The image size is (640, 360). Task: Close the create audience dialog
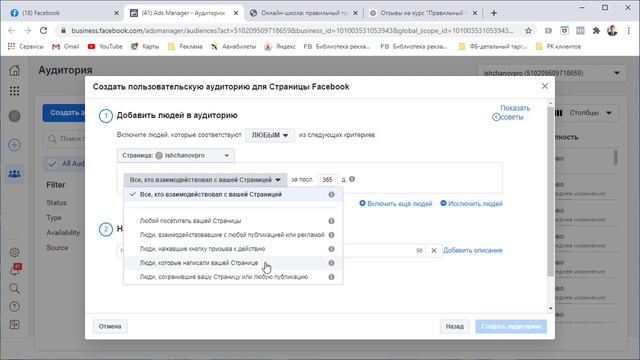coord(545,86)
